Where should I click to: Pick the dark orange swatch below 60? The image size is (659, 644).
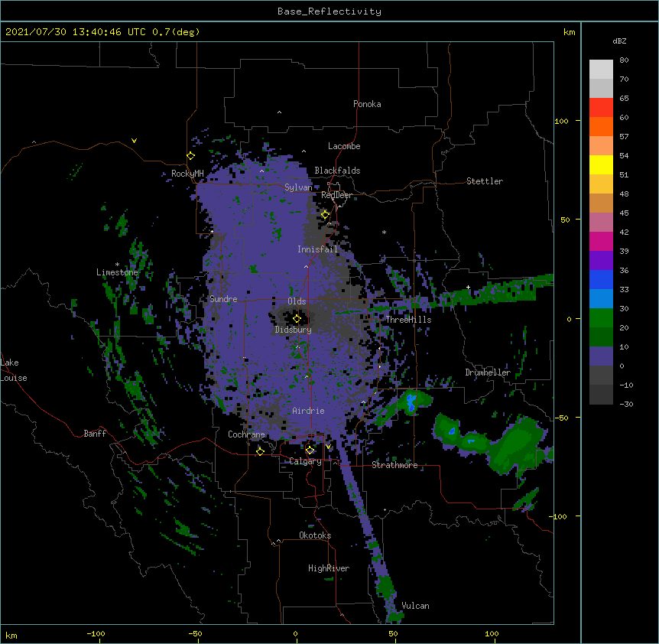point(601,126)
